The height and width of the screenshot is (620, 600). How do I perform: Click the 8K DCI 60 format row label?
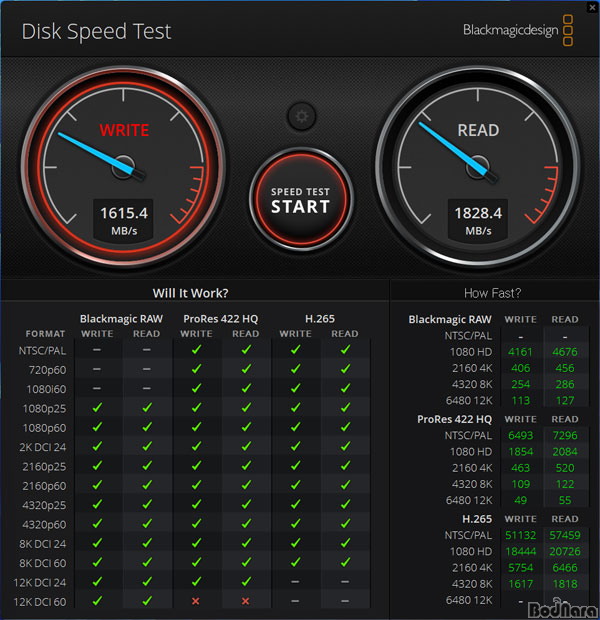coord(43,563)
